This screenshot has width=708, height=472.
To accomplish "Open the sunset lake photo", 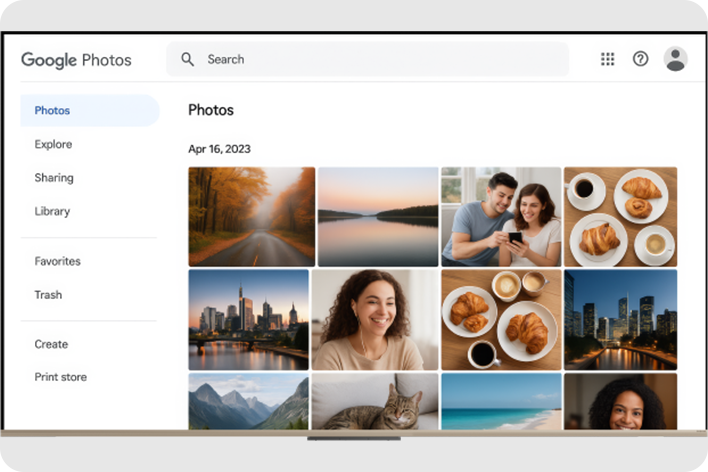I will point(378,216).
